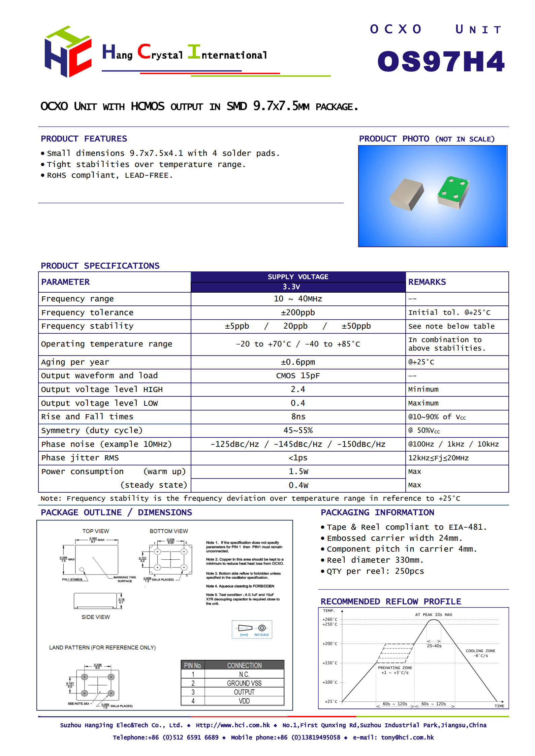This screenshot has width=535, height=756.
Task: Click '-20 to +70°C / -40 to +85°C' value
Action: coord(298,344)
